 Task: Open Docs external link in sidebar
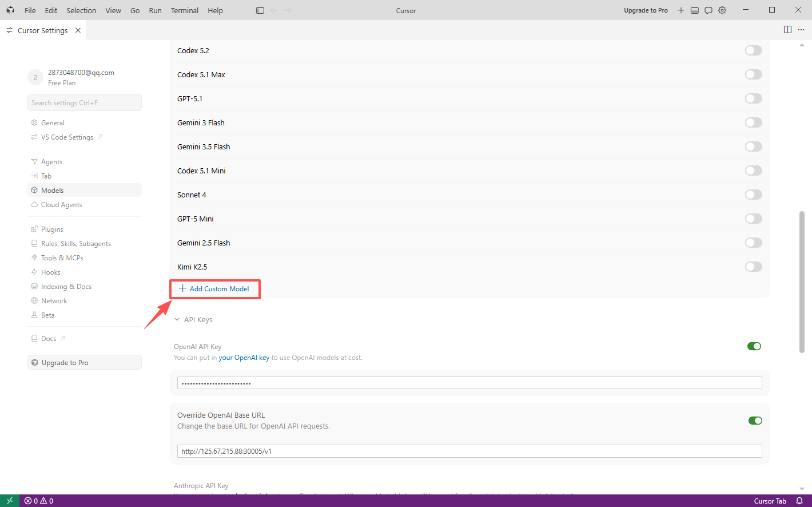click(85, 339)
